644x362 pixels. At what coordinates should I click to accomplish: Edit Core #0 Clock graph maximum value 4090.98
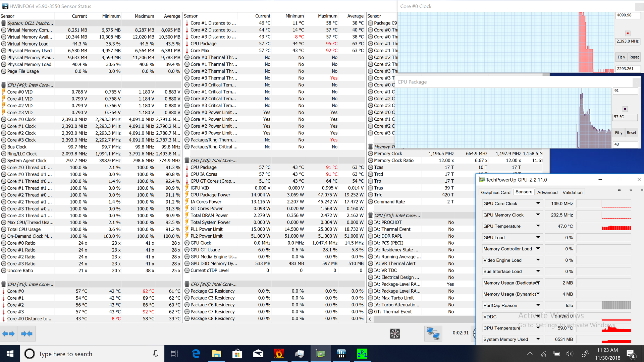628,15
